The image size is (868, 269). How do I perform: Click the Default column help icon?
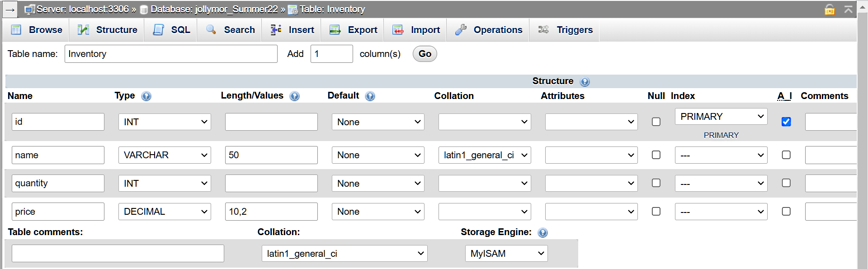[x=370, y=96]
